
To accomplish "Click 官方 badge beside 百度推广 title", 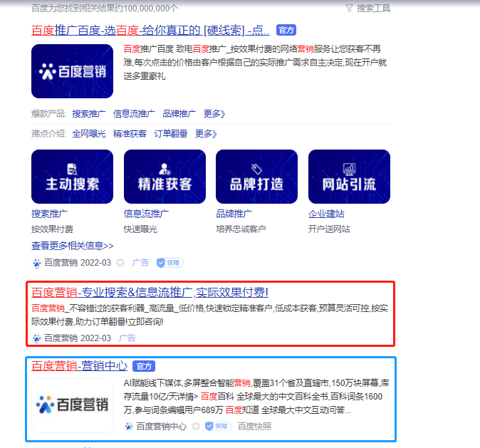I will [x=286, y=30].
